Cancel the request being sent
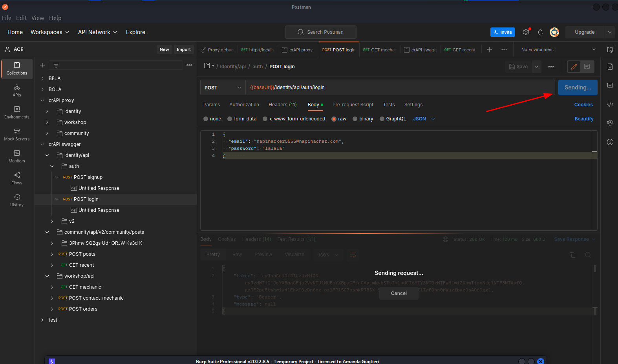 [399, 293]
